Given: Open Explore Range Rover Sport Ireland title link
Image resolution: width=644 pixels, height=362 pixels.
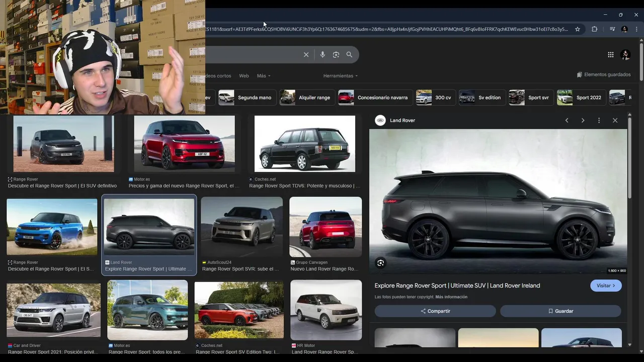Looking at the screenshot, I should coord(457,286).
